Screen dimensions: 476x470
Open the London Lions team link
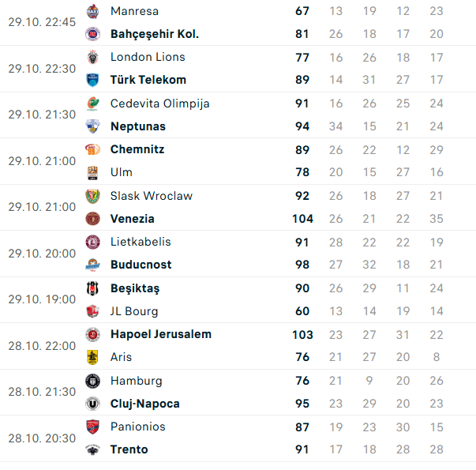pos(148,57)
